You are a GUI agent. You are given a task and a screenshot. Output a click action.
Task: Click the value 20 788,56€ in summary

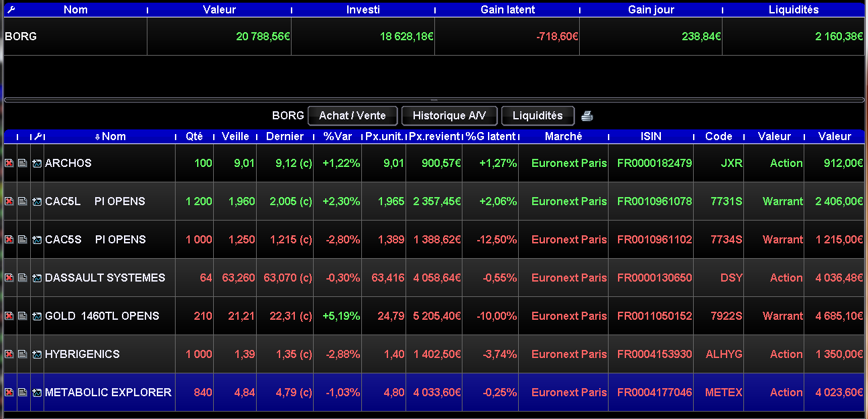point(263,36)
